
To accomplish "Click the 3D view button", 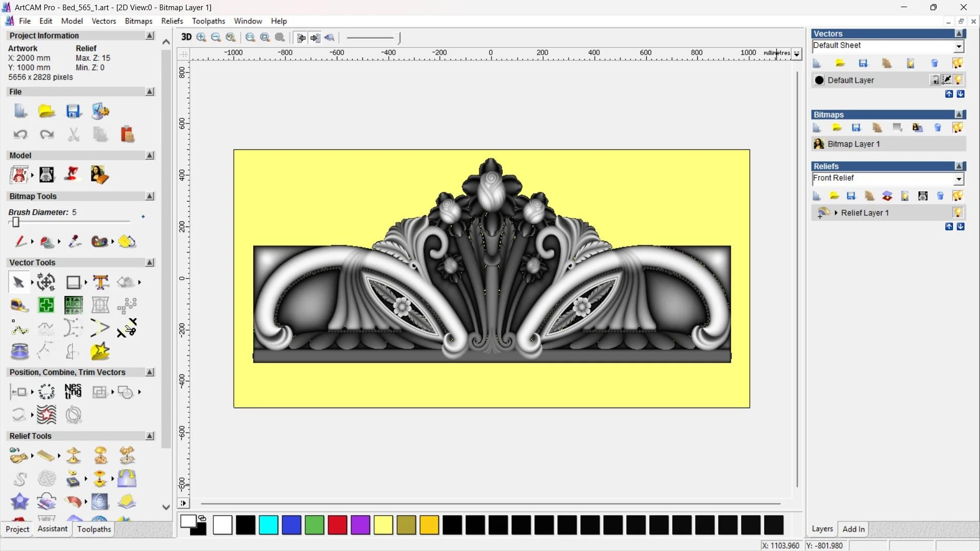I will (x=186, y=37).
